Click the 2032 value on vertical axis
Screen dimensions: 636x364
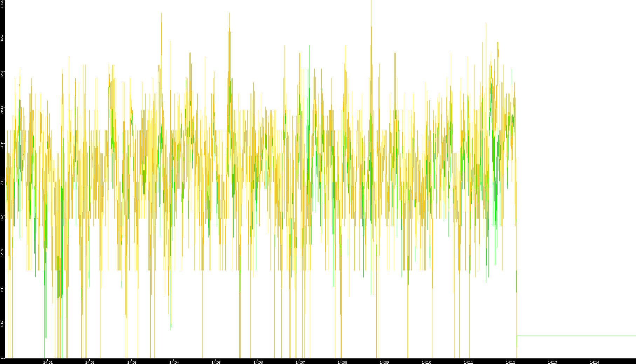2,181
